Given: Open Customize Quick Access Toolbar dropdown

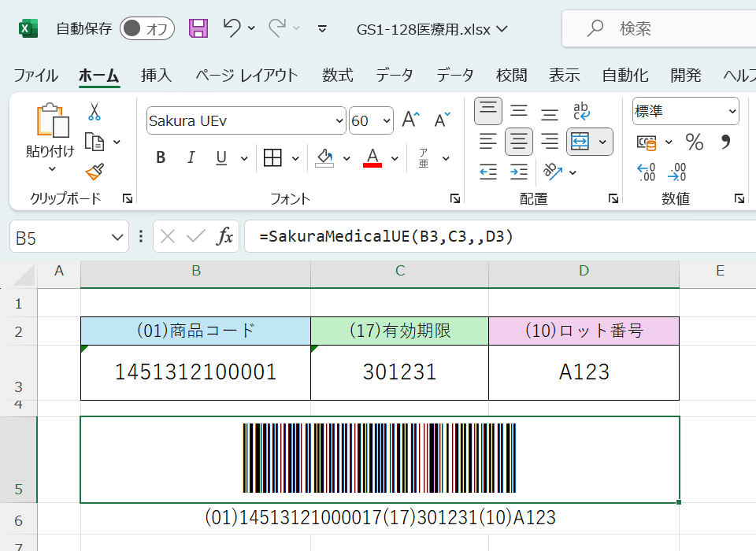Looking at the screenshot, I should click(x=323, y=29).
